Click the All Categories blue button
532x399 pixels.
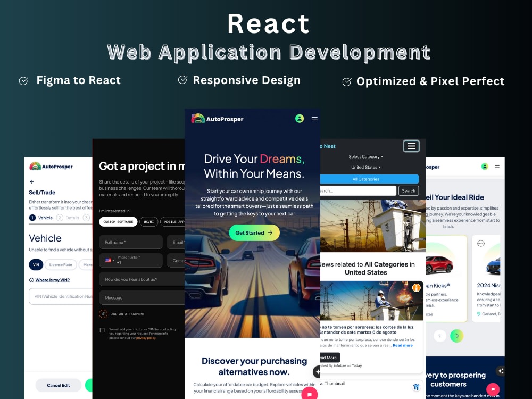(x=370, y=179)
